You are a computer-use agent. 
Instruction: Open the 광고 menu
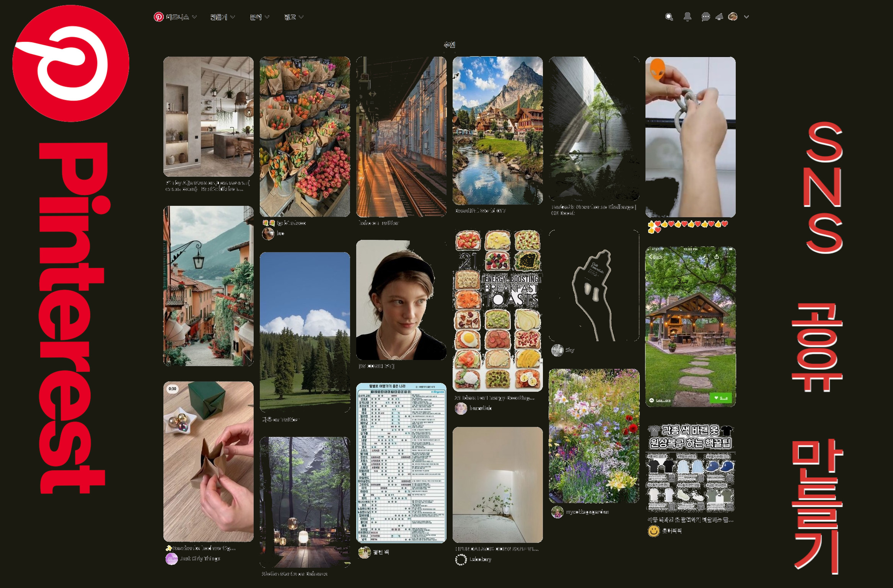(x=293, y=17)
